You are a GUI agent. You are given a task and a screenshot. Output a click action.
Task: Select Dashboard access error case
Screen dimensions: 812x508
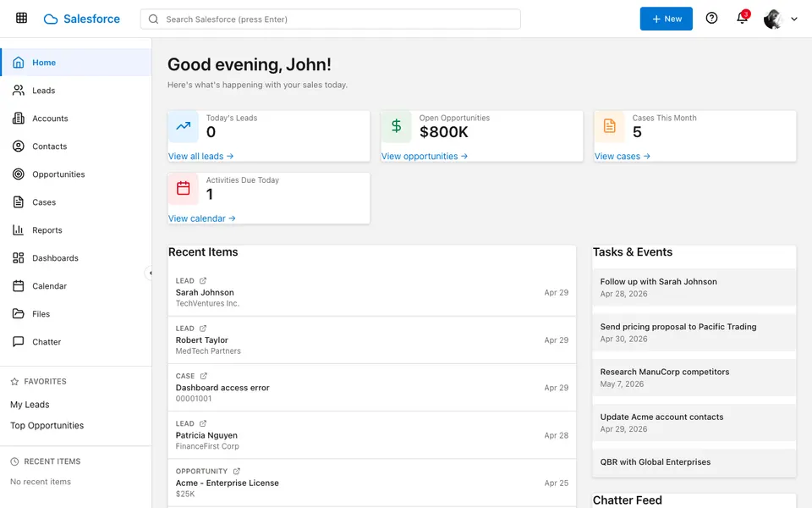click(372, 387)
